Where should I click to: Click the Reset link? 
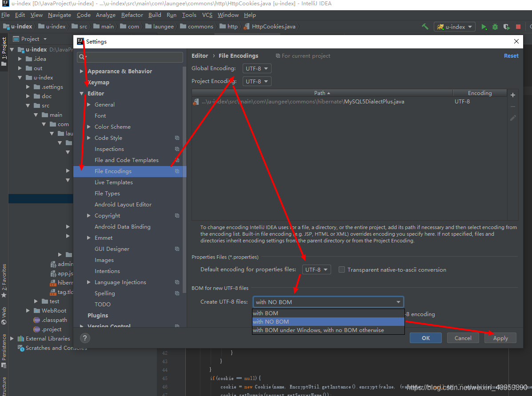click(511, 56)
